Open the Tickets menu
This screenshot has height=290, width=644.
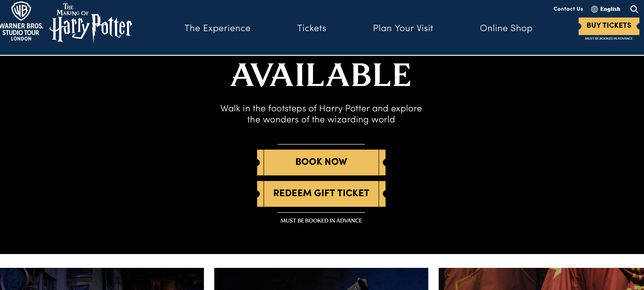click(311, 28)
